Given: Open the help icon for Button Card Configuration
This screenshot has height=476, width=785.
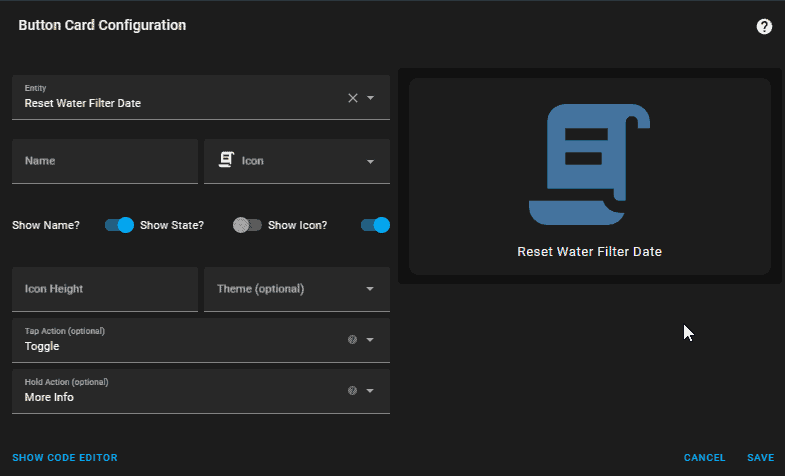Looking at the screenshot, I should pyautogui.click(x=764, y=26).
